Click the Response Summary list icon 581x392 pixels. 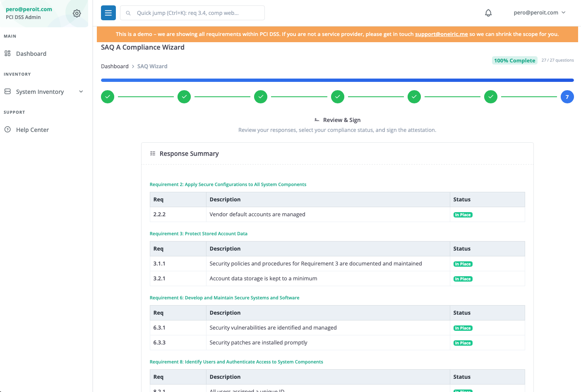click(x=153, y=153)
